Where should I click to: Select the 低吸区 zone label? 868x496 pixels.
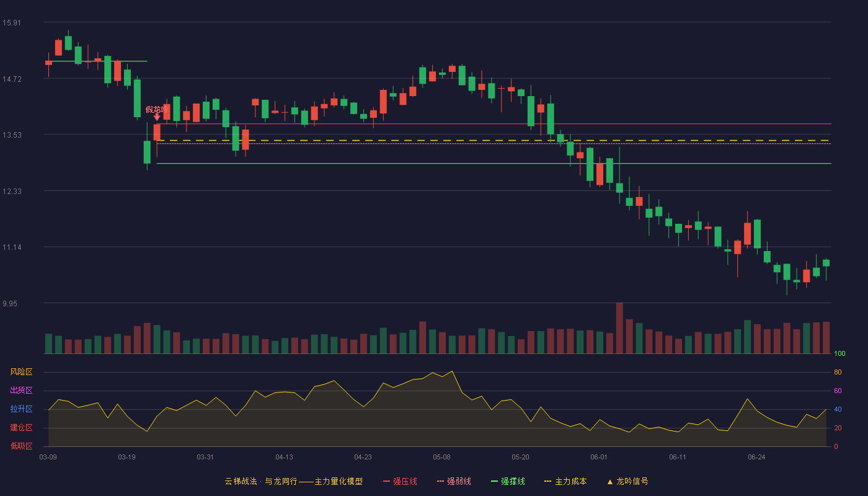coord(21,446)
